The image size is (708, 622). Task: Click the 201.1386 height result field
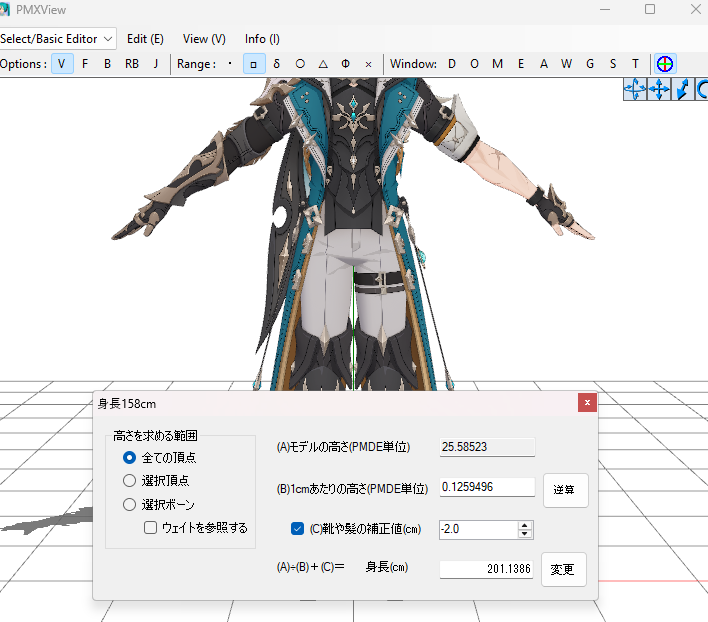tap(486, 569)
